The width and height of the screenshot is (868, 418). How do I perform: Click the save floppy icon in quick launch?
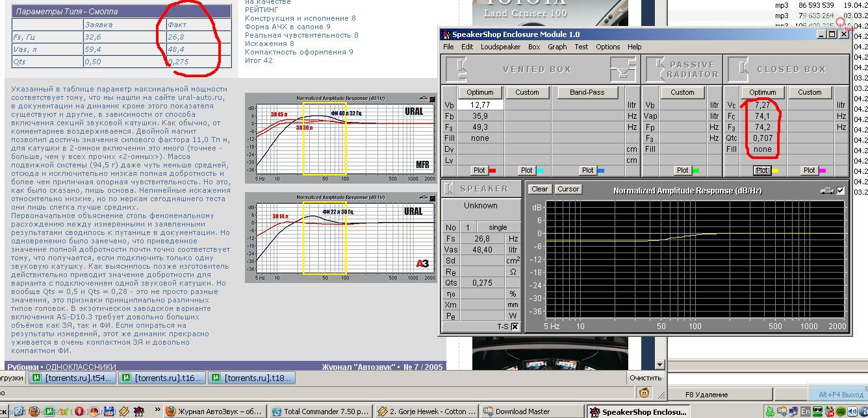click(109, 412)
